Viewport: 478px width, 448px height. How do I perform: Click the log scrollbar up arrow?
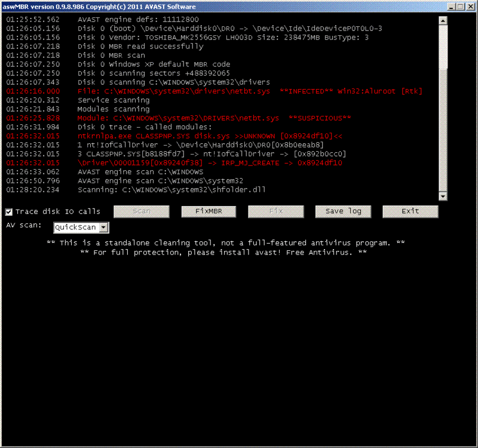[443, 20]
